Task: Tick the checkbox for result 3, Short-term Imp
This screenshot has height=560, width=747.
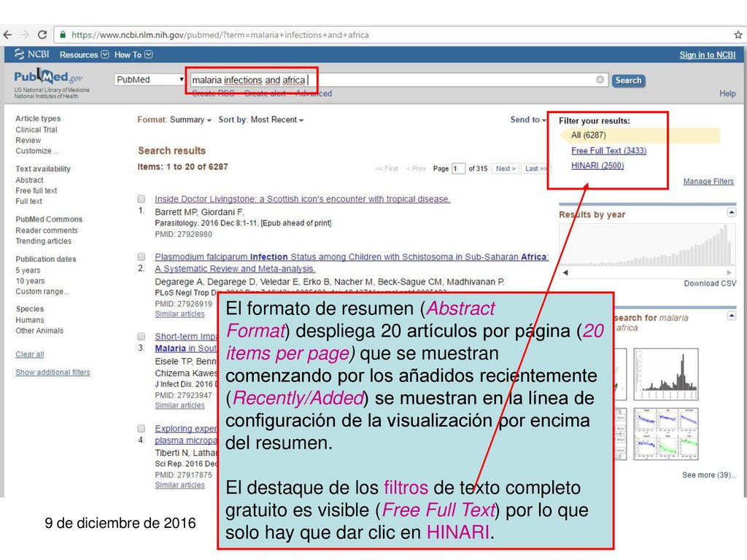Action: coord(142,337)
